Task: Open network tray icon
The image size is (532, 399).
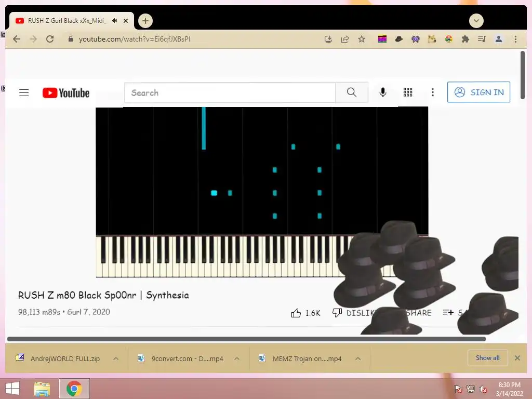Action: pyautogui.click(x=470, y=389)
